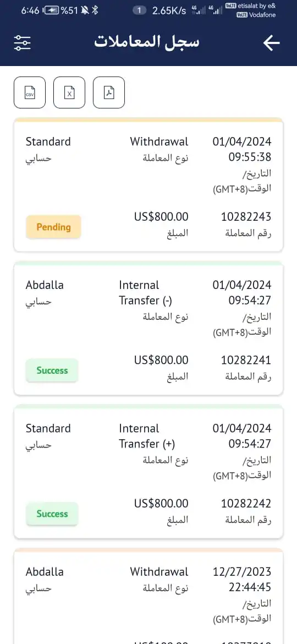
Task: Tap the Pending status badge
Action: pyautogui.click(x=53, y=227)
